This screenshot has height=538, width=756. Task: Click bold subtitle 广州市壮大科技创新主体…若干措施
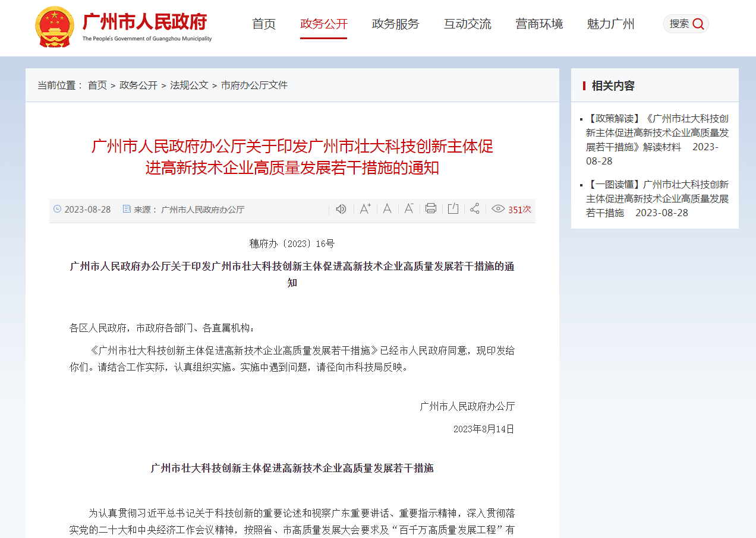292,468
